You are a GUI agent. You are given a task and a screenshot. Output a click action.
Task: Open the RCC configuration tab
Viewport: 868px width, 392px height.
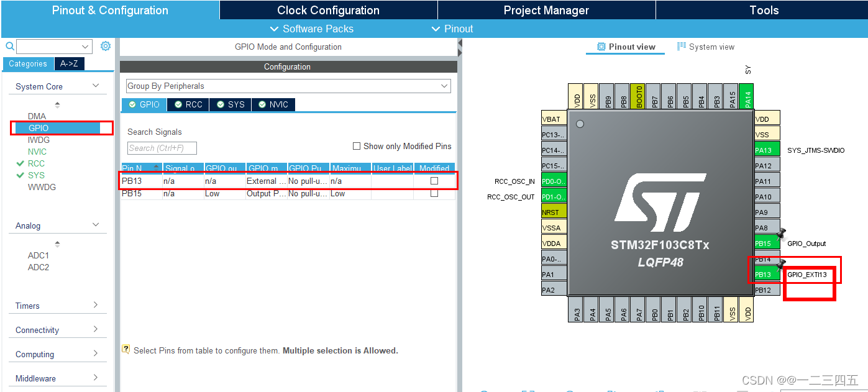tap(189, 104)
